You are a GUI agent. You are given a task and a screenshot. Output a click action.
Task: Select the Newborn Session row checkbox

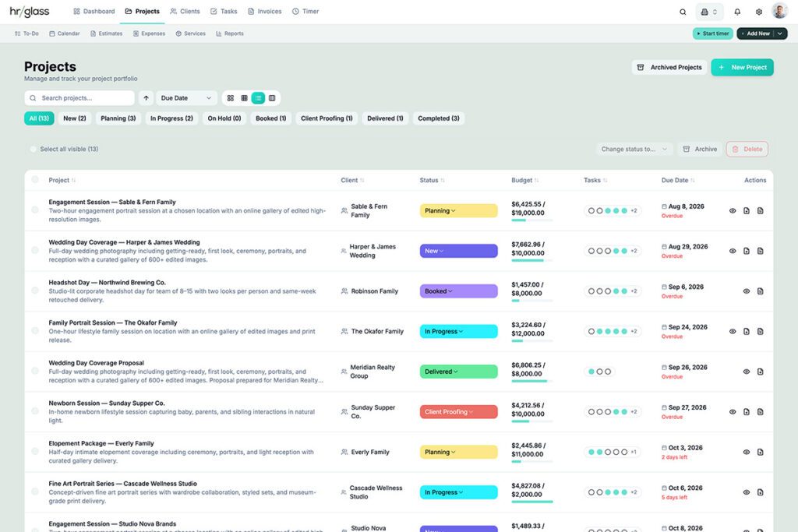(35, 411)
